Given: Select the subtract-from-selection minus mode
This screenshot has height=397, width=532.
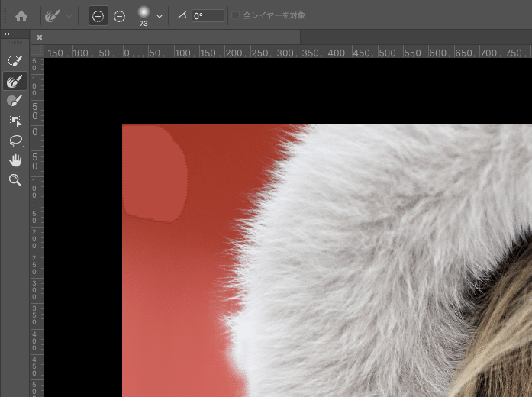Looking at the screenshot, I should coord(119,16).
